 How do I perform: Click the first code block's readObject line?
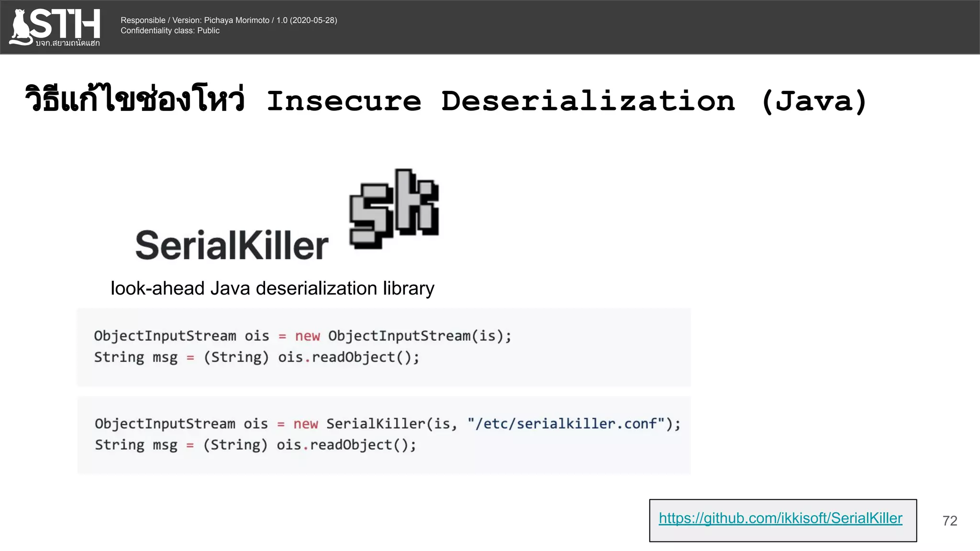[256, 357]
